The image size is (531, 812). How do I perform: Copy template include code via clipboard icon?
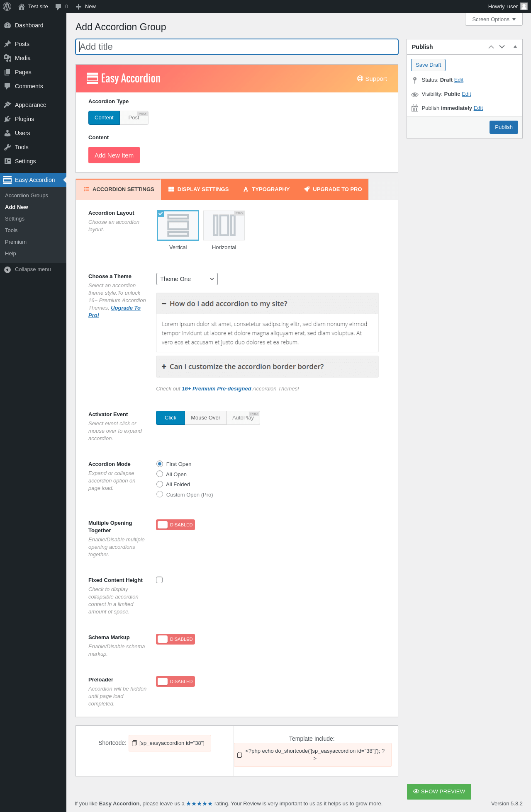point(240,755)
